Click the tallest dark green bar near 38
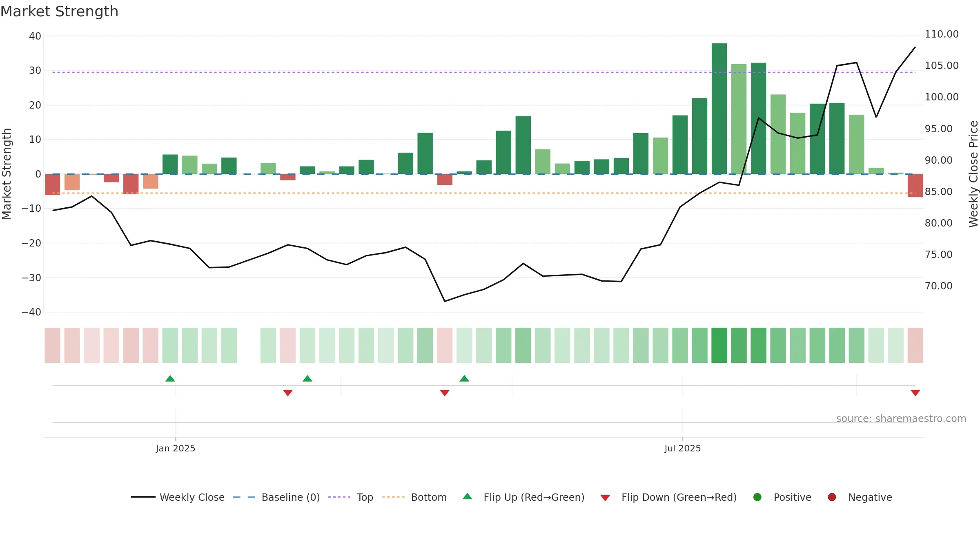This screenshot has height=551, width=980. [x=719, y=109]
